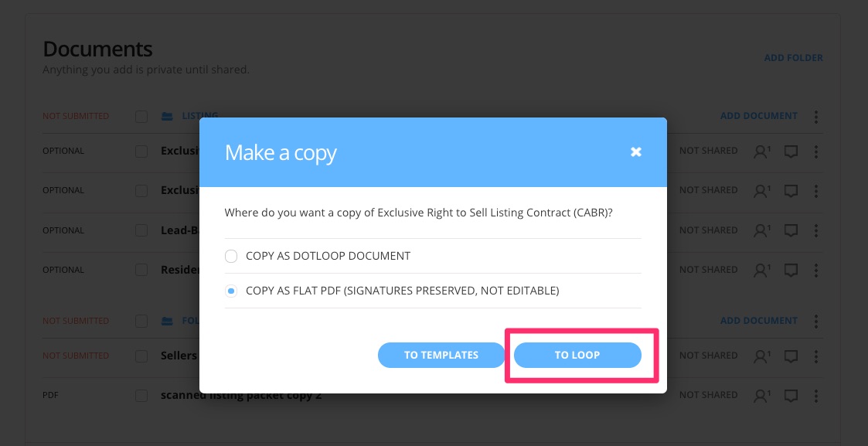Open three-dot menu for Lead-Based document row
Screen dimensions: 868x446
click(x=816, y=230)
